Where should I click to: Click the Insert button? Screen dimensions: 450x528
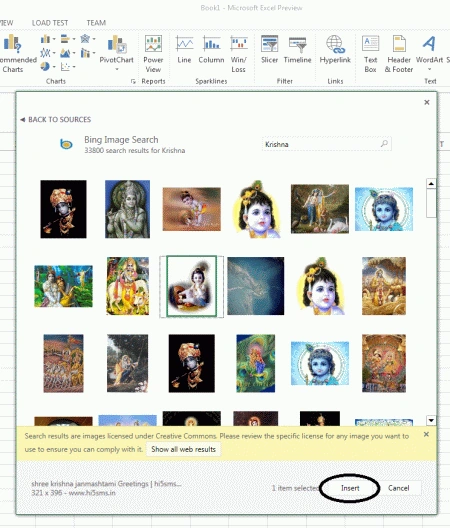[x=350, y=488]
